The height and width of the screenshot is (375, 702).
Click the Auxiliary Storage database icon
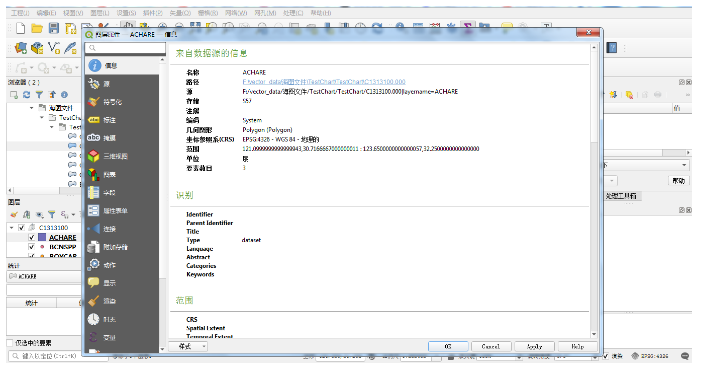pos(94,247)
